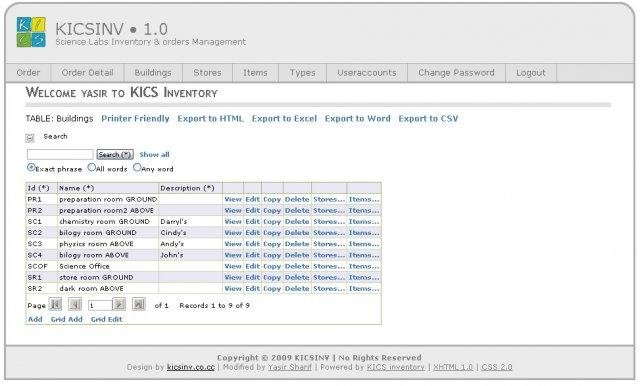
Task: Sort by Description (*) column header
Action: tap(187, 188)
